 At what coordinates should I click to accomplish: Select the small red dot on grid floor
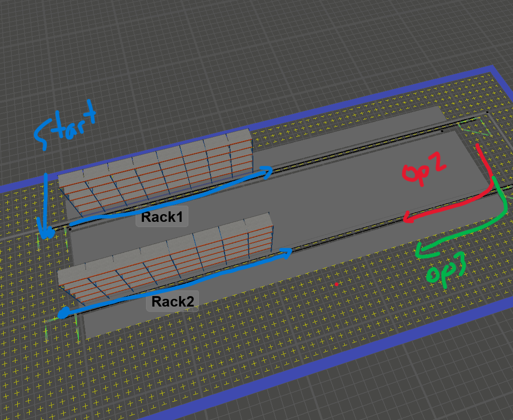[x=337, y=284]
